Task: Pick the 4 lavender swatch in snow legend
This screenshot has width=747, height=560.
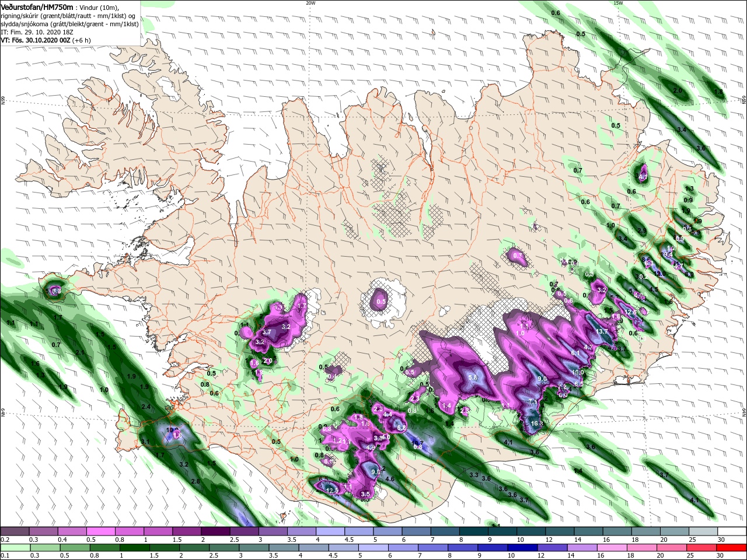Action: coord(331,531)
